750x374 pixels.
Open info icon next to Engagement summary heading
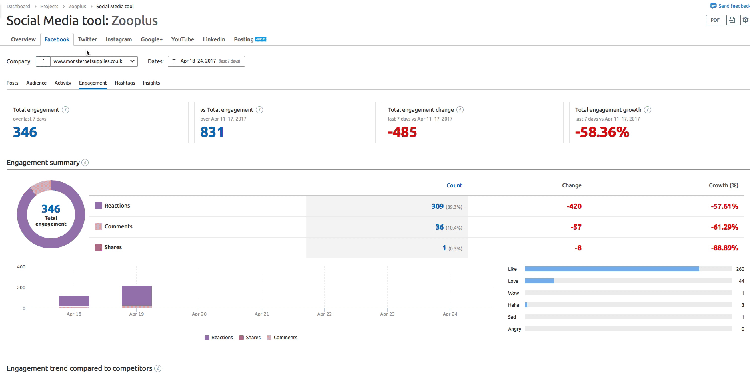[85, 163]
